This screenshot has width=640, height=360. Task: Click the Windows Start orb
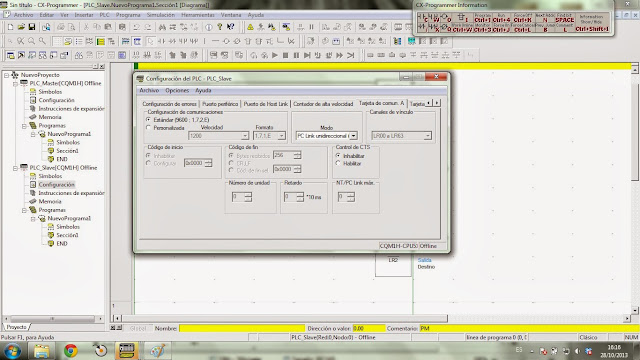(x=12, y=351)
